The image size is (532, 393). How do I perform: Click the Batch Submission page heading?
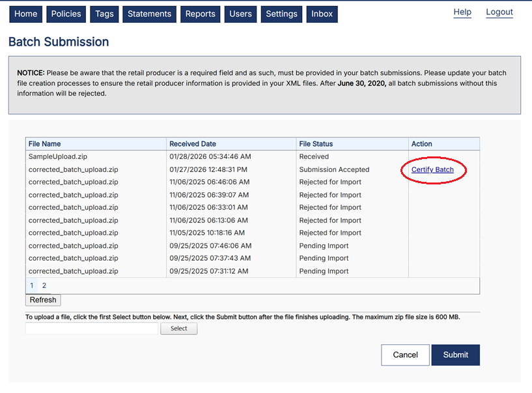coord(59,42)
